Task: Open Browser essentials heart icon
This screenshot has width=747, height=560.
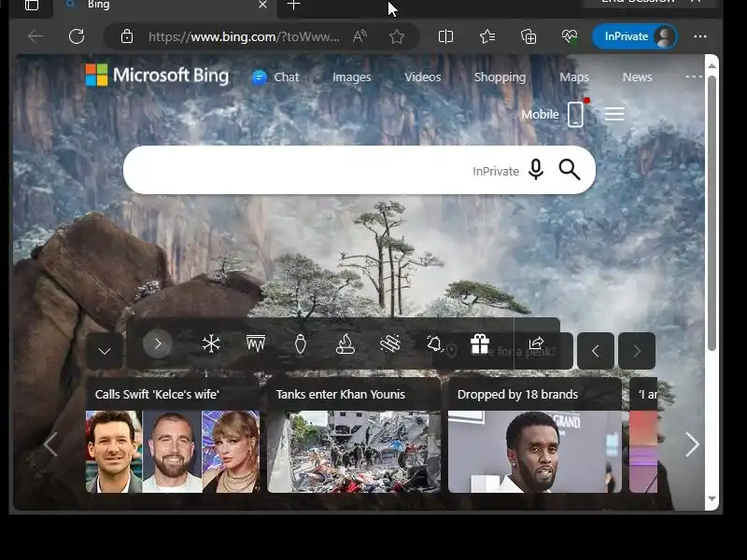Action: pyautogui.click(x=570, y=36)
